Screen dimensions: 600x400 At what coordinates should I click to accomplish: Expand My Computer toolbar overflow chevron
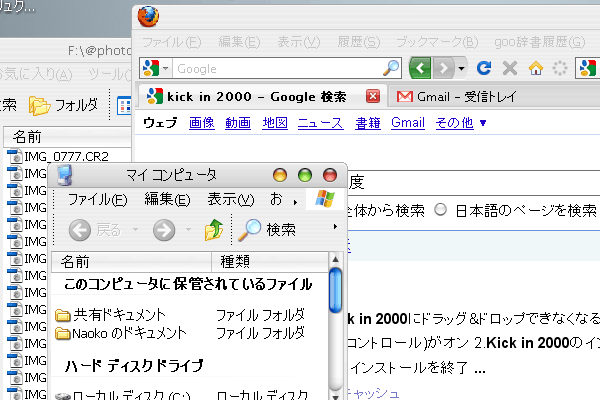[x=335, y=227]
